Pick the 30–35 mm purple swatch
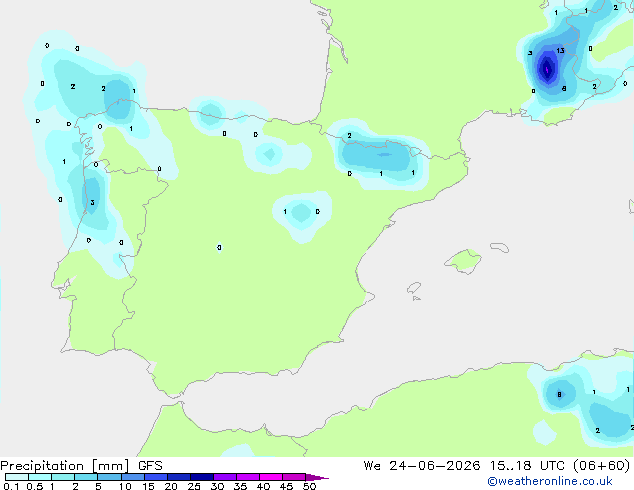This screenshot has width=634, height=490. (225, 477)
